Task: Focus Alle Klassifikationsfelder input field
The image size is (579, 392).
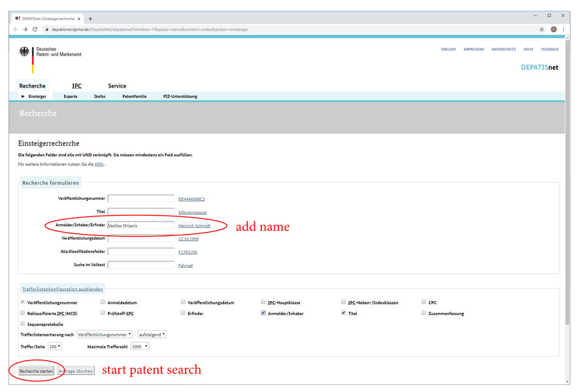Action: click(141, 252)
